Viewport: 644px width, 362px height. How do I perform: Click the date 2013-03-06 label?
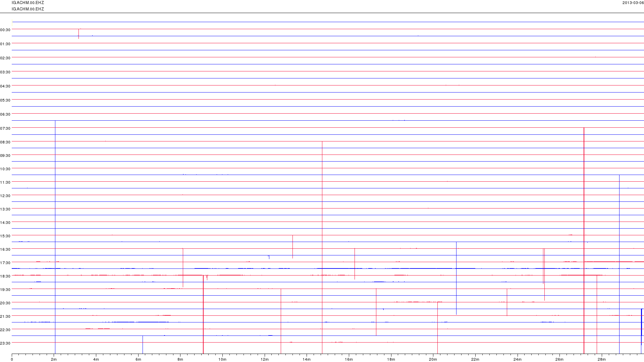coord(633,3)
